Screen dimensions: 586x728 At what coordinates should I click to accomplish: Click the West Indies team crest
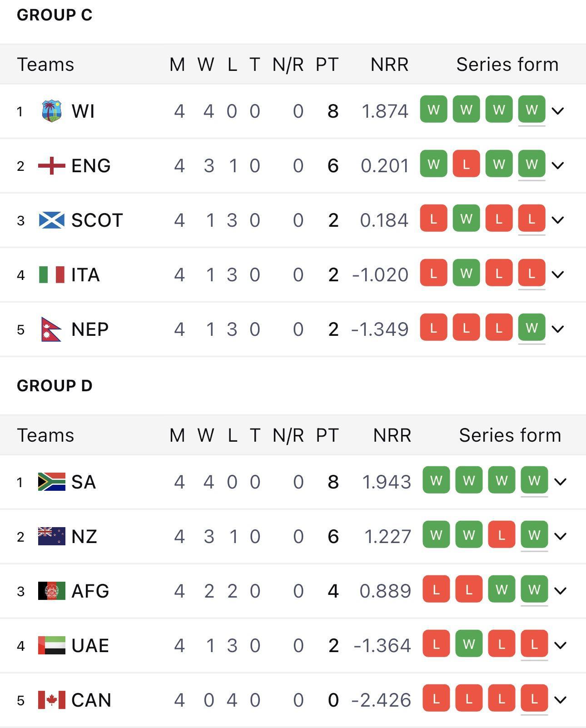51,111
